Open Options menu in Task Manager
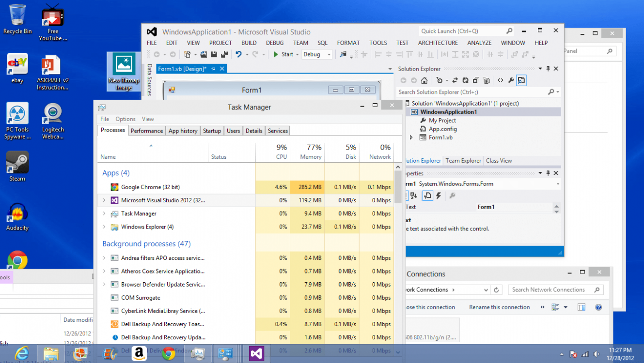This screenshot has width=644, height=363. click(126, 119)
